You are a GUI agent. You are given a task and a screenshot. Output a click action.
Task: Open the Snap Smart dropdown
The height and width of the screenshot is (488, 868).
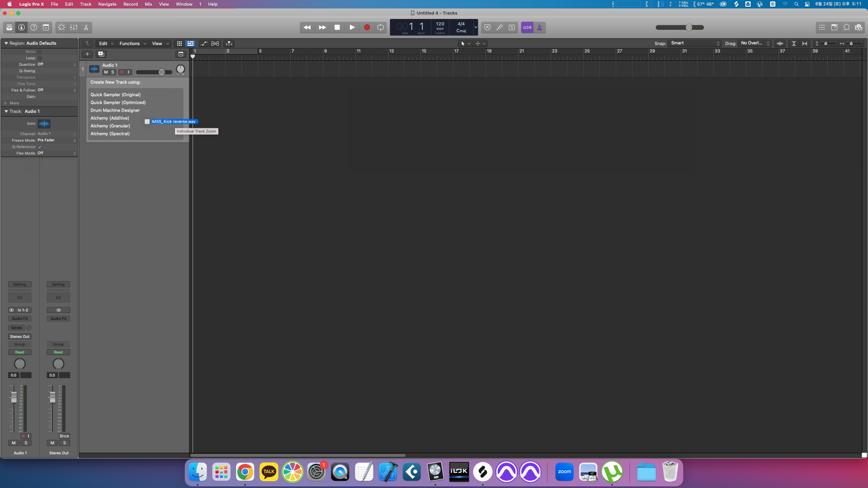coord(695,43)
